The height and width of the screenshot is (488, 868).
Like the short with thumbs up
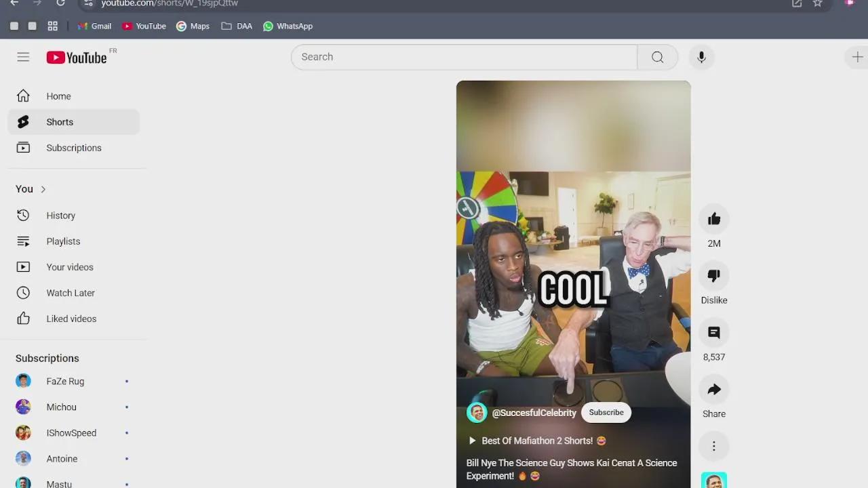point(714,219)
